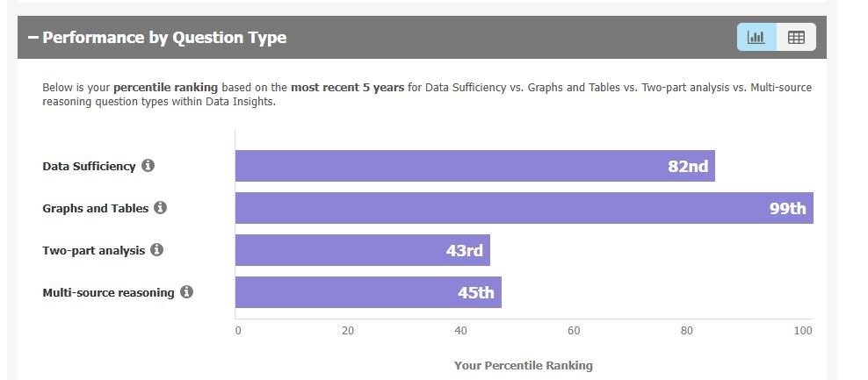Select the Graphs and Tables 99th bar
Screen dimensions: 868x380
[524, 208]
